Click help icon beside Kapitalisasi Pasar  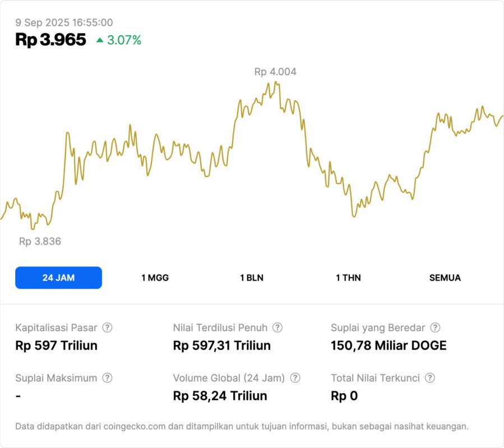point(107,328)
